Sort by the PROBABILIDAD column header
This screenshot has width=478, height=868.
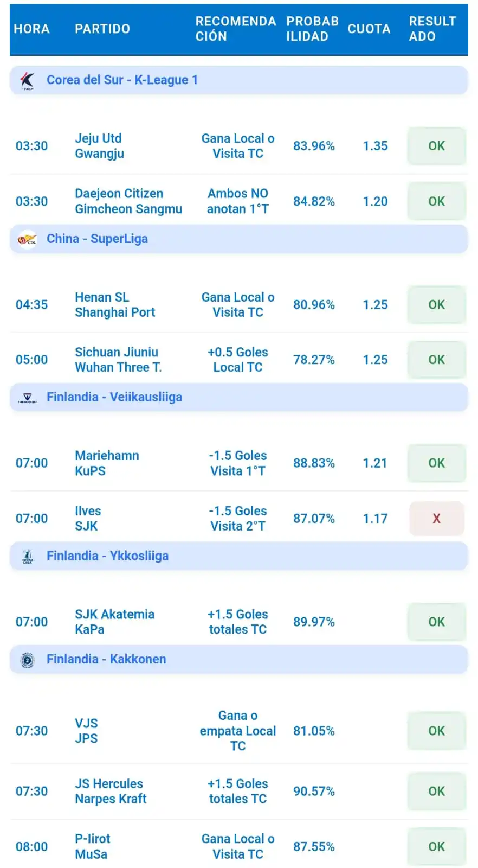pyautogui.click(x=313, y=29)
